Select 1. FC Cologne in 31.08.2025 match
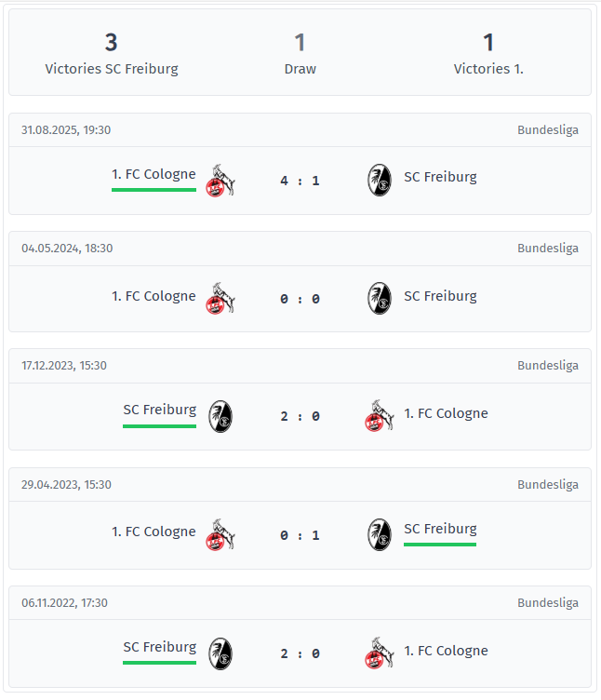Screen dimensions: 601x700 point(154,174)
